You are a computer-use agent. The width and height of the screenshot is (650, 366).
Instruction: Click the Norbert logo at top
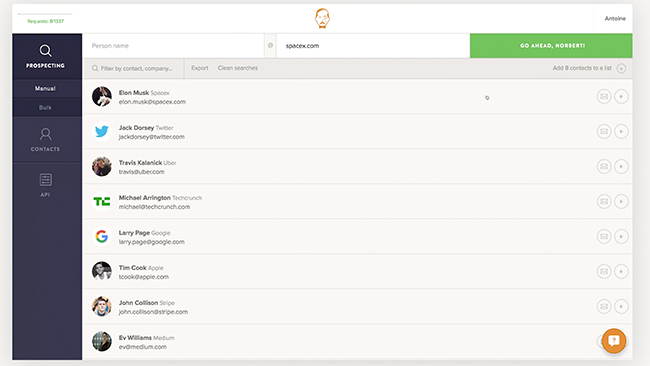pos(322,19)
